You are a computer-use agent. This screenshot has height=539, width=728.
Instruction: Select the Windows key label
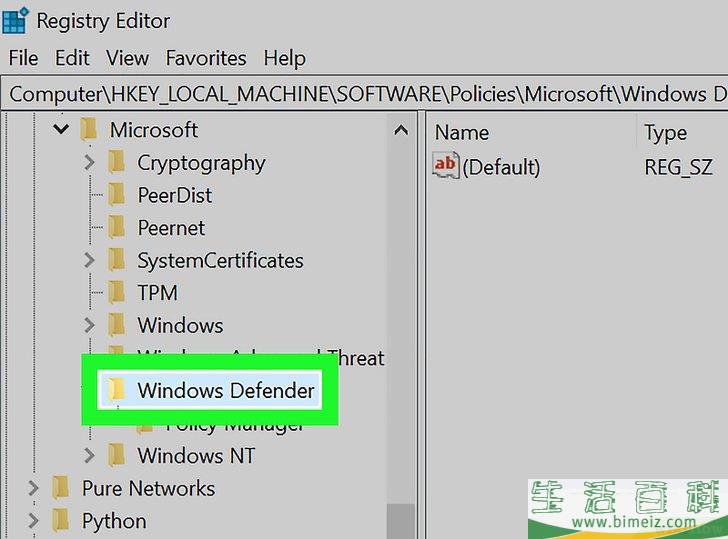pos(180,325)
